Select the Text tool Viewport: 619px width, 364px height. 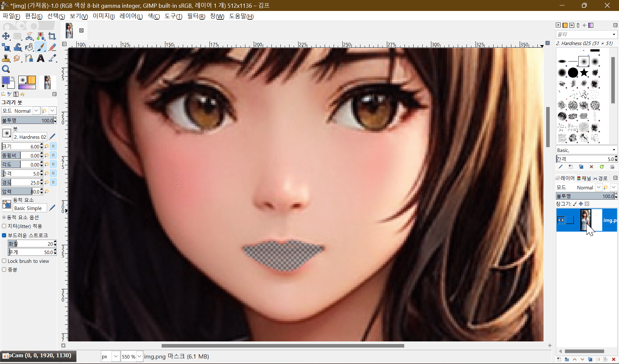[x=40, y=58]
